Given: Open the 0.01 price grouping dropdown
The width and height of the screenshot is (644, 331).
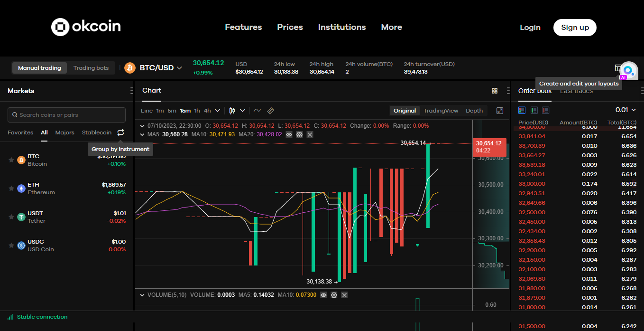Looking at the screenshot, I should 626,110.
